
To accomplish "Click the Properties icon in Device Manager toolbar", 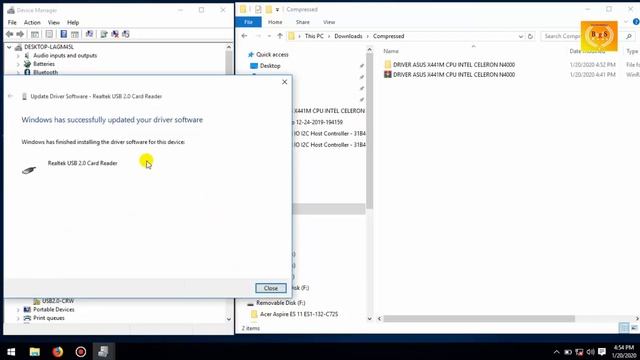I will click(49, 34).
